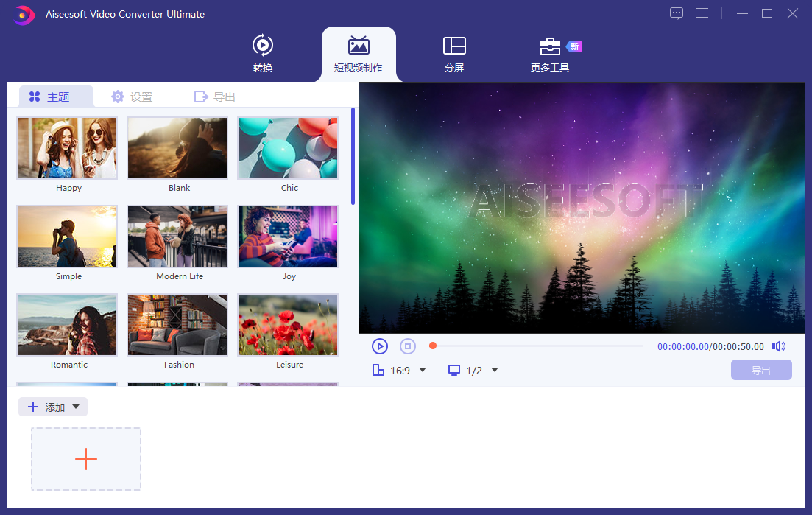Switch to the 设置 settings tab

pyautogui.click(x=131, y=97)
